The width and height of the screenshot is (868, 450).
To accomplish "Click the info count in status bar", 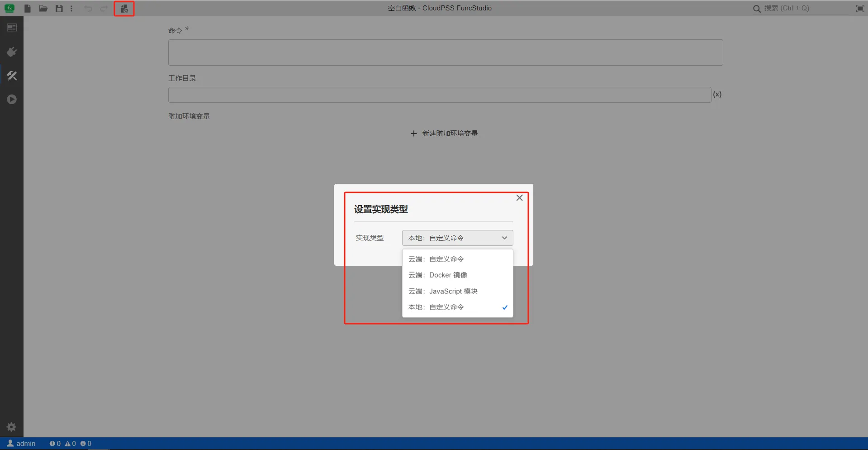I will (86, 444).
